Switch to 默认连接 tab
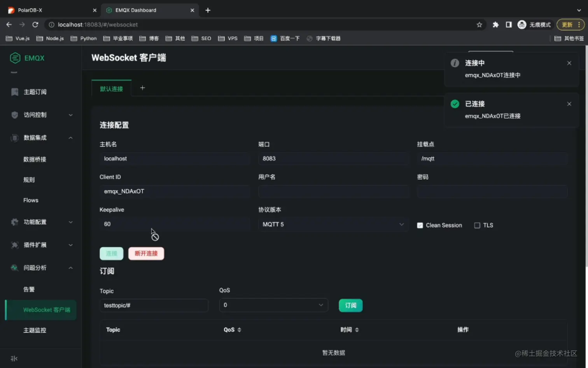 coord(111,89)
